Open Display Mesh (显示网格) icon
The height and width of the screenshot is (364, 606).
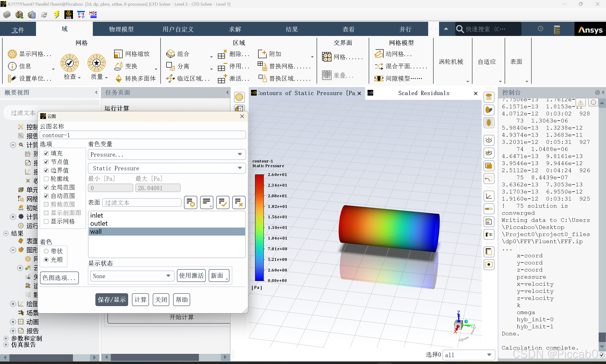pos(12,54)
